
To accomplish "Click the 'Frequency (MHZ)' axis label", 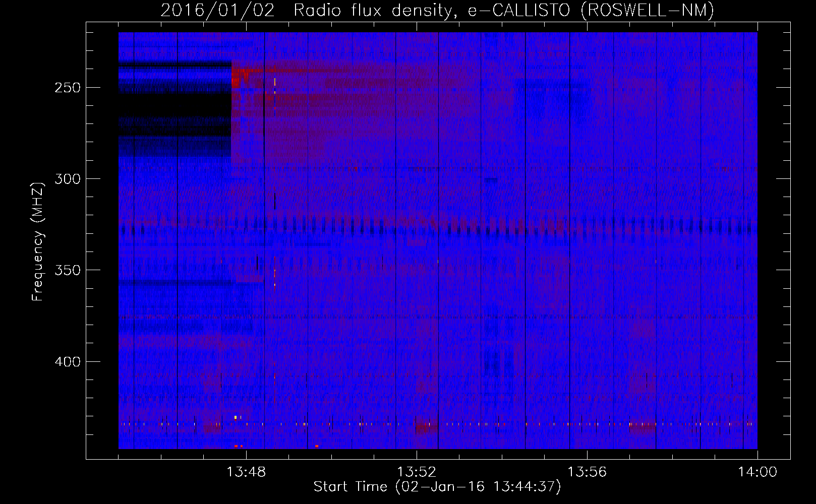I will [38, 241].
